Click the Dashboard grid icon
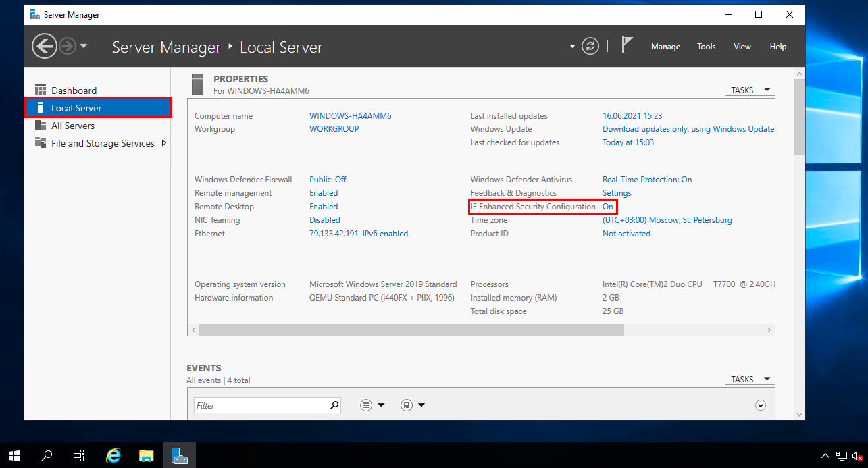Image resolution: width=868 pixels, height=468 pixels. (x=40, y=90)
